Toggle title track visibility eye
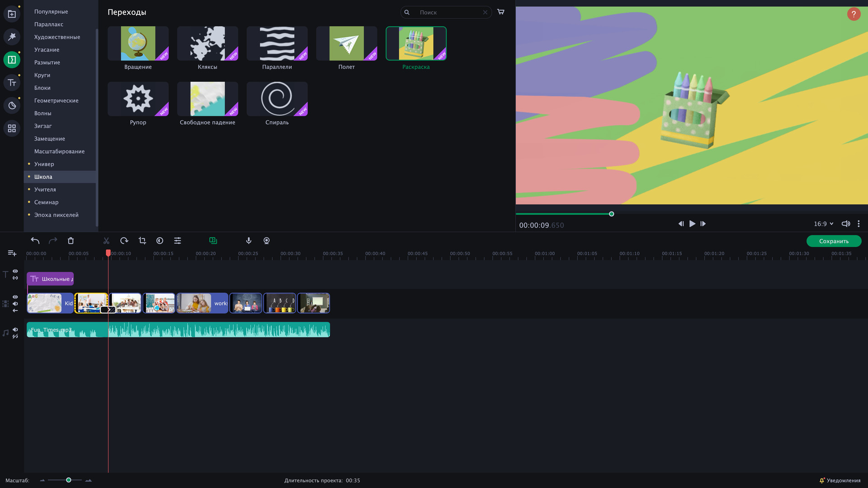The width and height of the screenshot is (868, 488). tap(15, 271)
